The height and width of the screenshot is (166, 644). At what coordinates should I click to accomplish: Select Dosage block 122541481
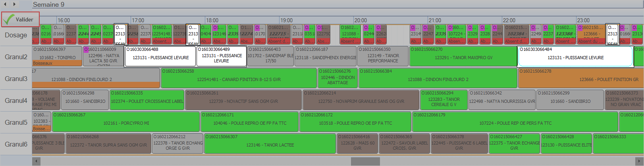(x=162, y=35)
